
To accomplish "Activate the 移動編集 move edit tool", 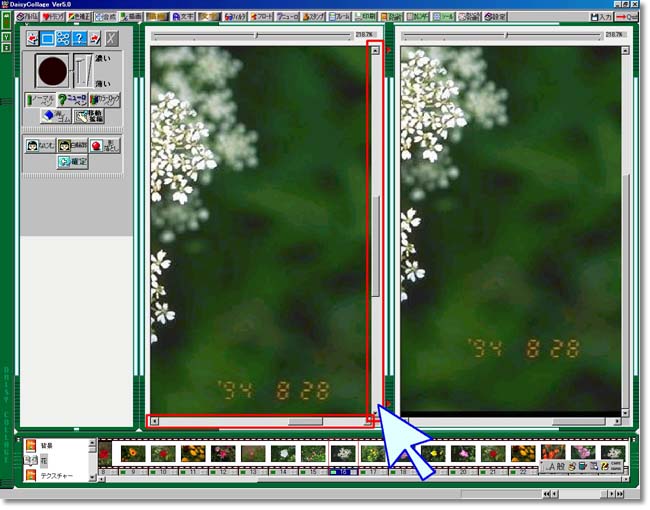I will 90,116.
